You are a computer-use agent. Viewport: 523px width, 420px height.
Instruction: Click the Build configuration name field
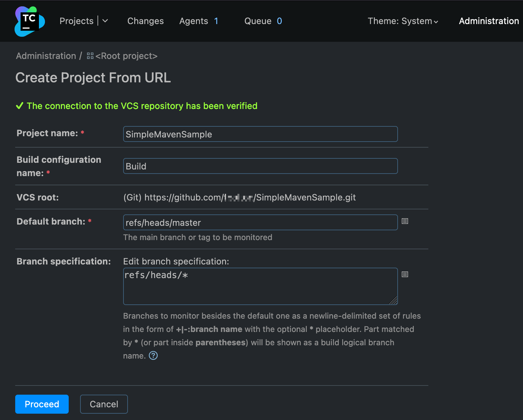tap(260, 166)
